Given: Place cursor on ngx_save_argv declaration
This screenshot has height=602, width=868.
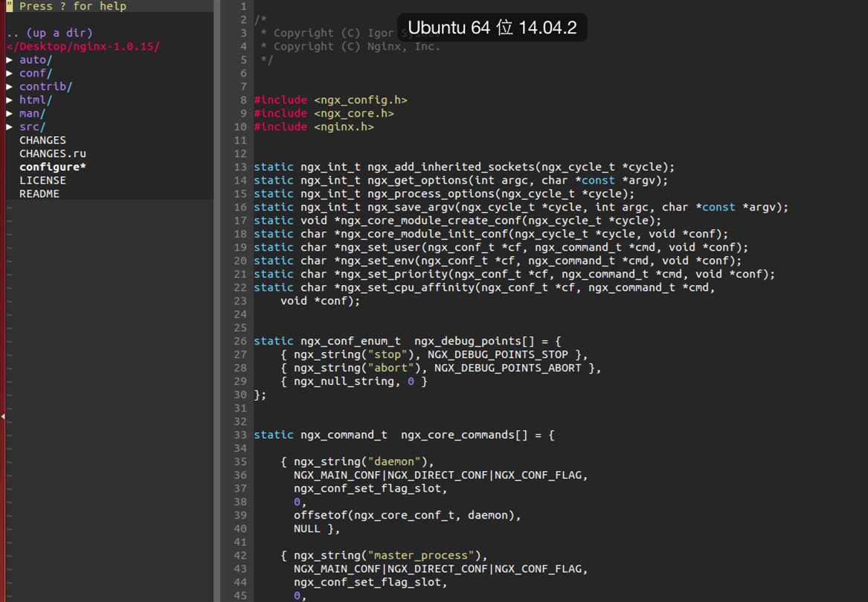Looking at the screenshot, I should (x=521, y=207).
